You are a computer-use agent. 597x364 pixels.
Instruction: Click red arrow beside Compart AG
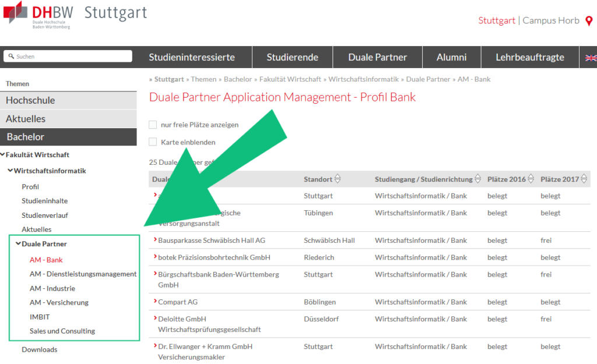click(155, 301)
